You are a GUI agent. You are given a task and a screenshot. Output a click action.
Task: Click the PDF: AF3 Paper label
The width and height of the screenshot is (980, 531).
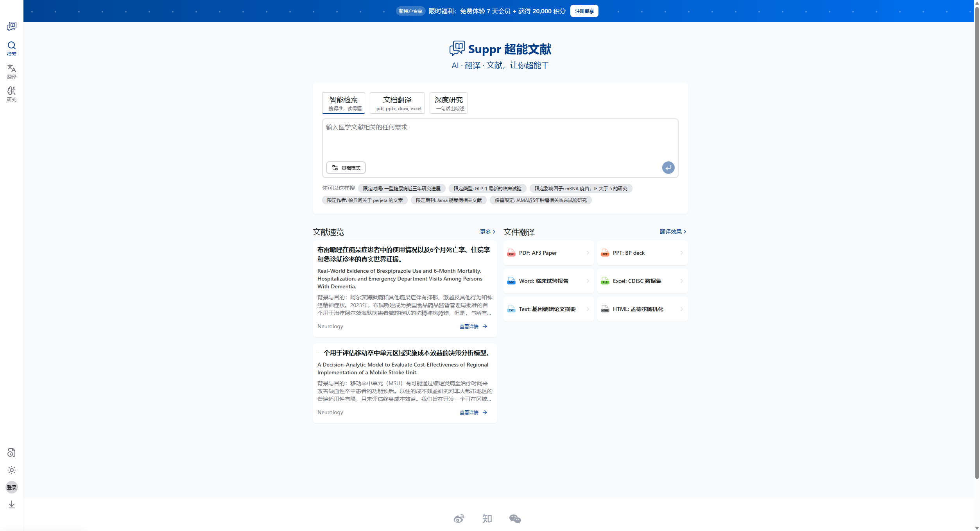click(538, 253)
